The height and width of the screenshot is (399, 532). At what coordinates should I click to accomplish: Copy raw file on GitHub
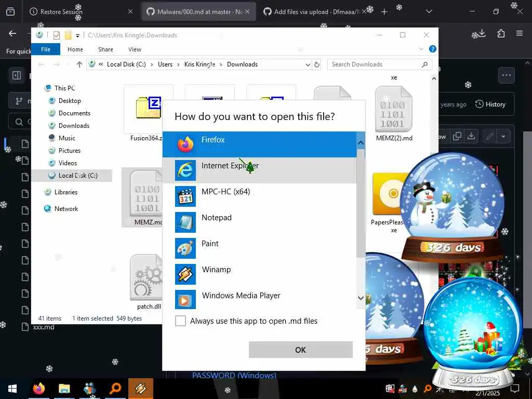click(x=457, y=137)
